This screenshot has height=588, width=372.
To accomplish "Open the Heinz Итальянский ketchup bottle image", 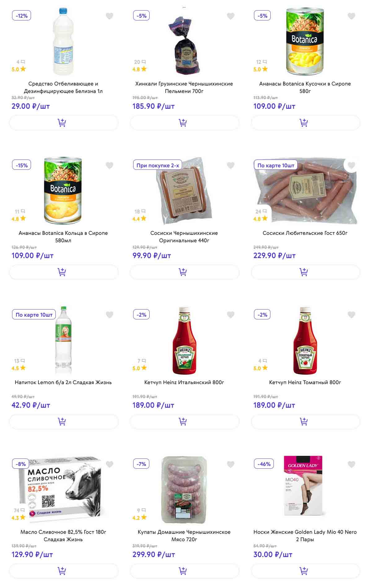I will [184, 341].
